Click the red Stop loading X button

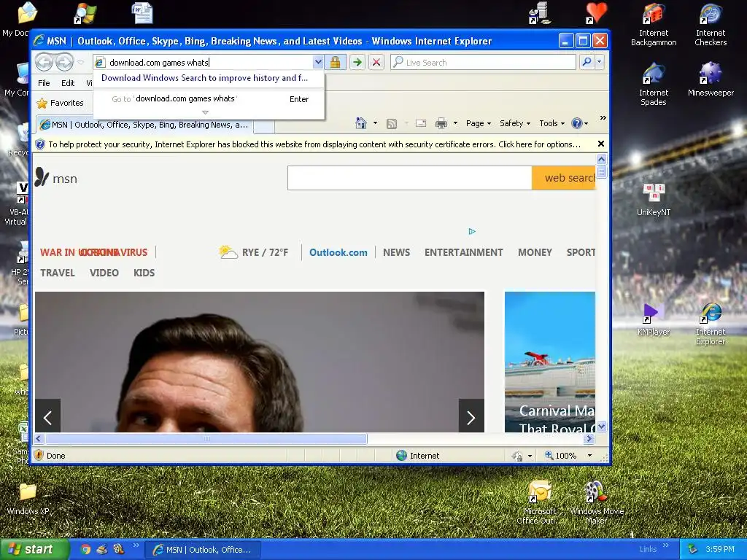coord(376,63)
